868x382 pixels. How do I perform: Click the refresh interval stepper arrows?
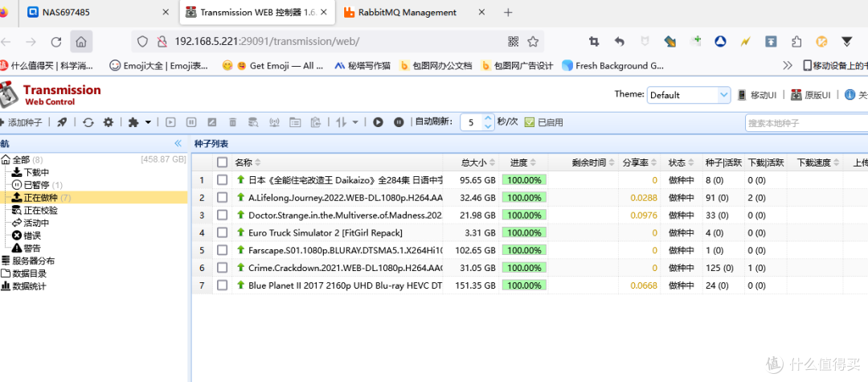[488, 122]
